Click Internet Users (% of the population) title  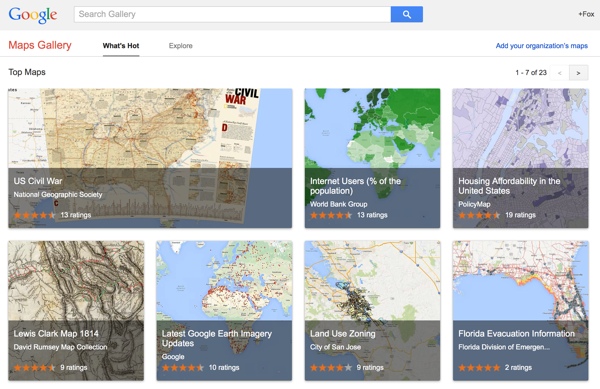355,186
